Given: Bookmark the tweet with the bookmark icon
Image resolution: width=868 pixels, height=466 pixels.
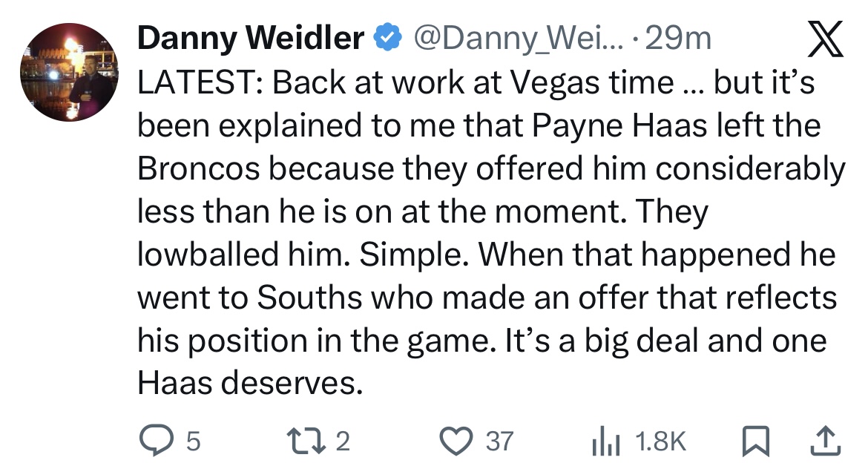Looking at the screenshot, I should click(x=756, y=441).
